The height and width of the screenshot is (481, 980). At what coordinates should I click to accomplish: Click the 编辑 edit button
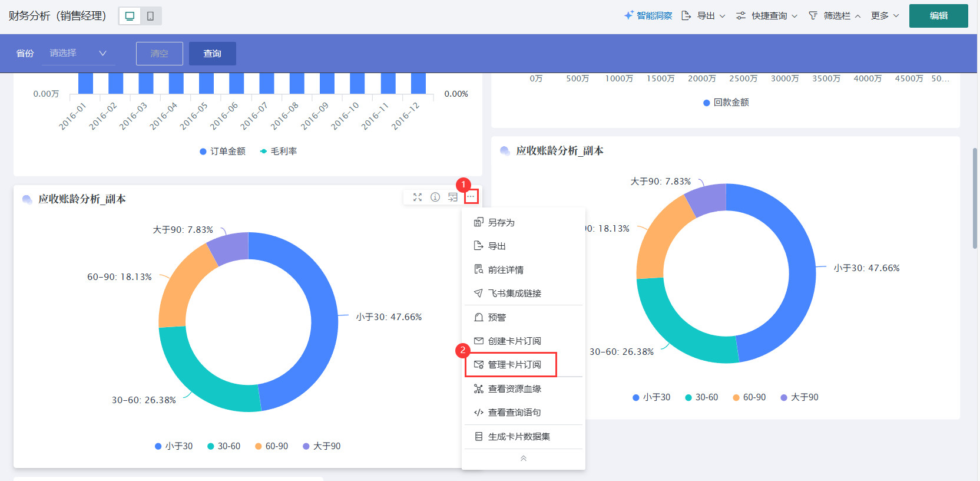(x=938, y=16)
